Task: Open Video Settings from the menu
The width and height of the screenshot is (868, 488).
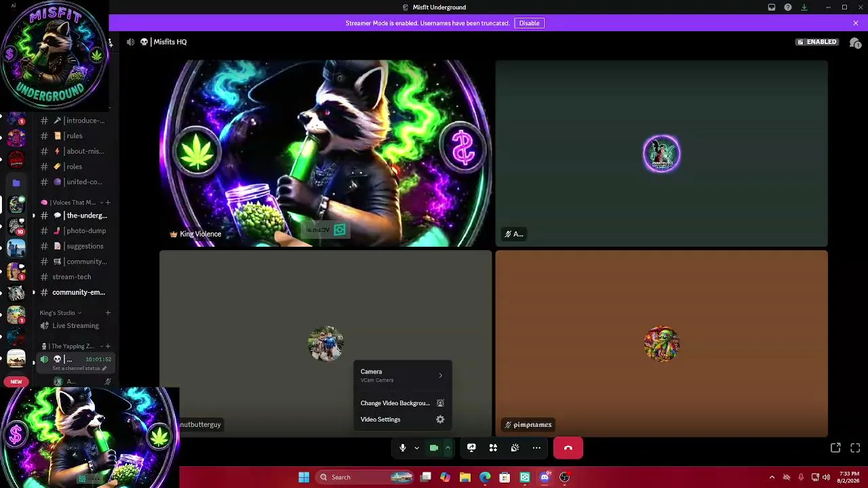Action: pos(402,420)
